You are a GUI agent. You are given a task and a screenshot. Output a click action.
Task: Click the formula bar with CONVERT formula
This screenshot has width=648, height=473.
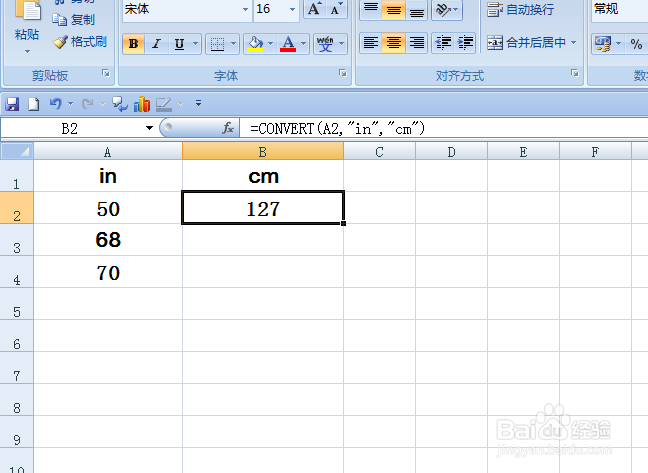click(444, 129)
